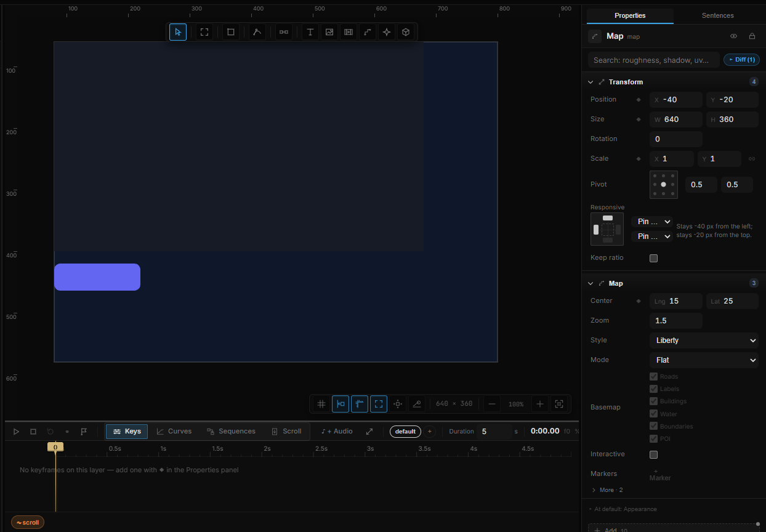Fit the canvas to the view
Image resolution: width=766 pixels, height=532 pixels.
[x=559, y=404]
